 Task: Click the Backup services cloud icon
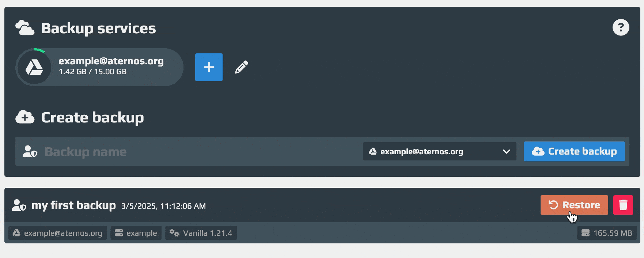(x=25, y=28)
